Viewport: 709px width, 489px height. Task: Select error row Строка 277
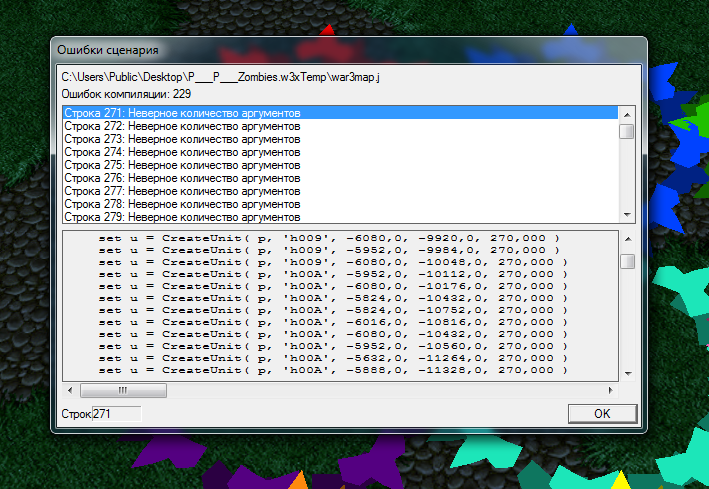point(340,191)
